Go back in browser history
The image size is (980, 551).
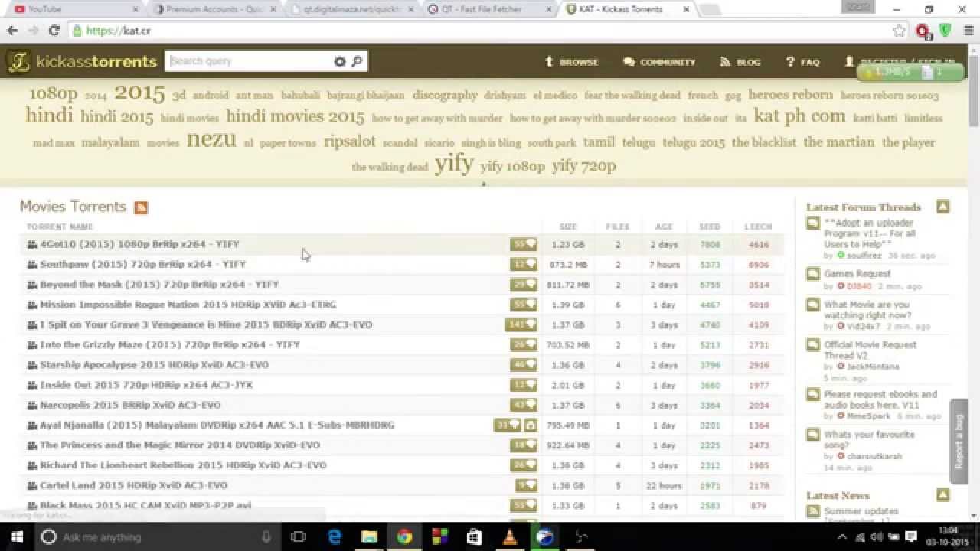tap(12, 31)
